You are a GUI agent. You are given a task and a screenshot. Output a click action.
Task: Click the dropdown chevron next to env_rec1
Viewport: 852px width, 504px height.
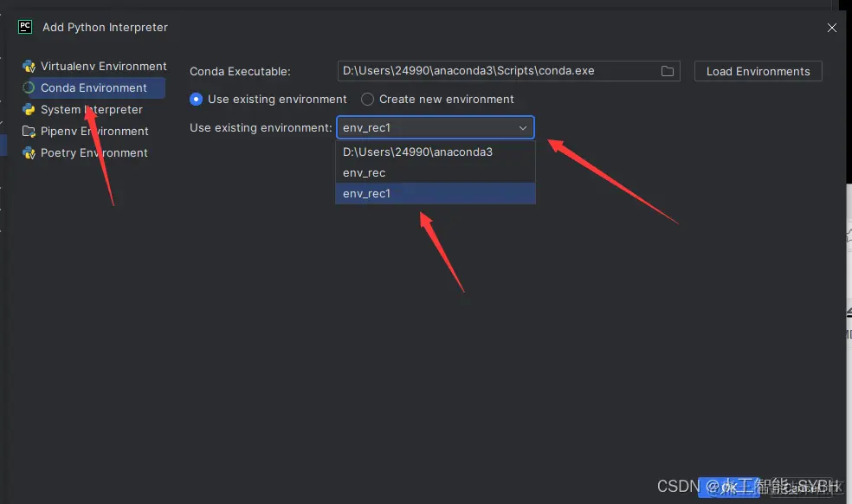[523, 128]
